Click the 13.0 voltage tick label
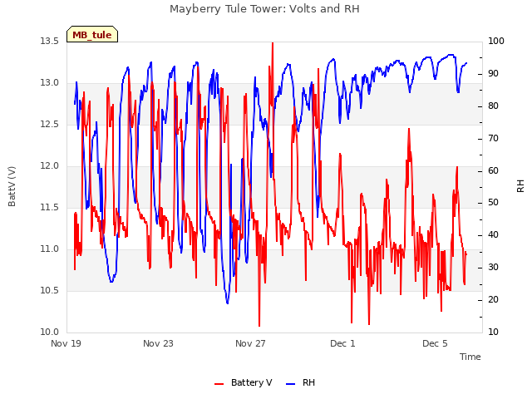532x399 pixels. (50, 82)
